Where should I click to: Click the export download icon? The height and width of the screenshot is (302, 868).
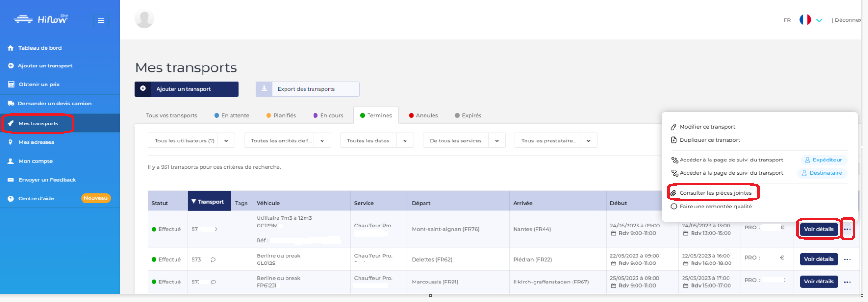tap(264, 89)
